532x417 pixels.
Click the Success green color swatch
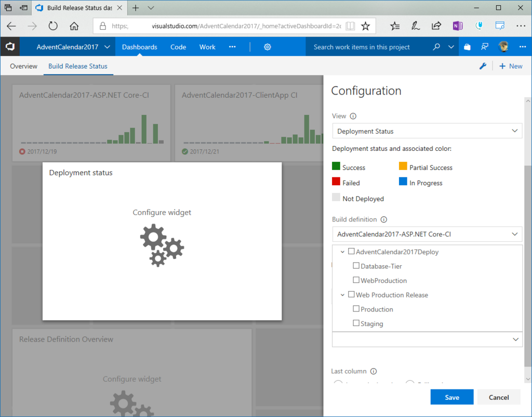(x=336, y=166)
